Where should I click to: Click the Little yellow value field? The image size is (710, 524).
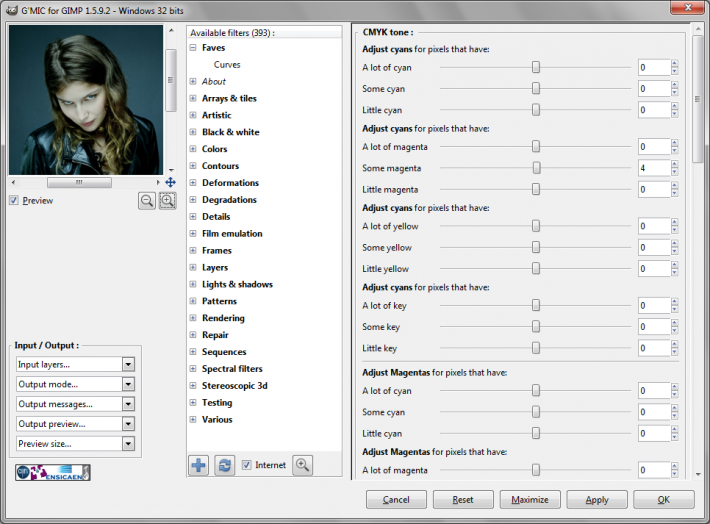pos(654,269)
